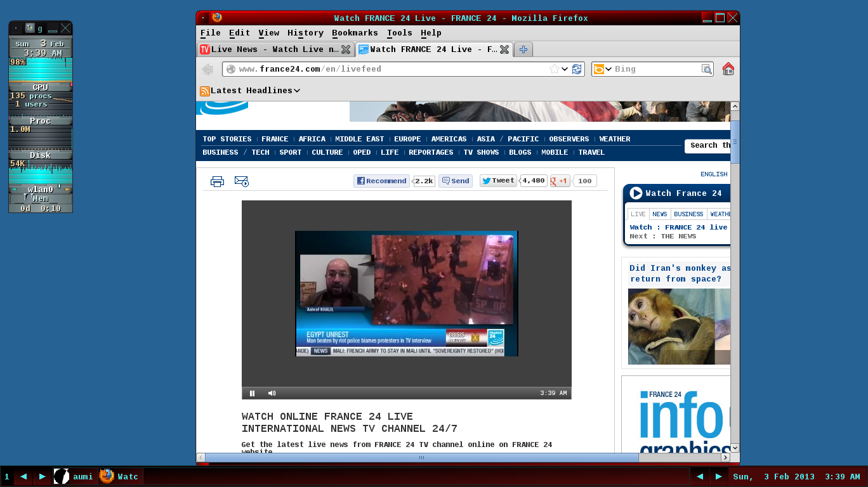Click the right arrow beside the taskbar clock
The image size is (868, 487).
pyautogui.click(x=719, y=476)
